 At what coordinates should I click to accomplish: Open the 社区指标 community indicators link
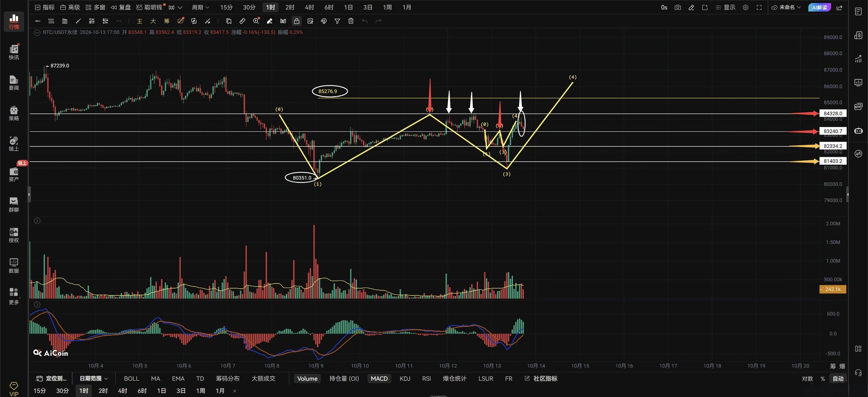tap(541, 379)
